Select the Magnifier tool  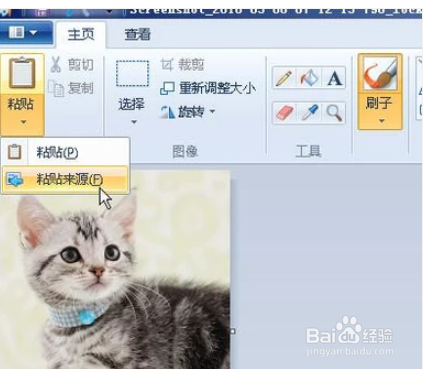click(334, 113)
